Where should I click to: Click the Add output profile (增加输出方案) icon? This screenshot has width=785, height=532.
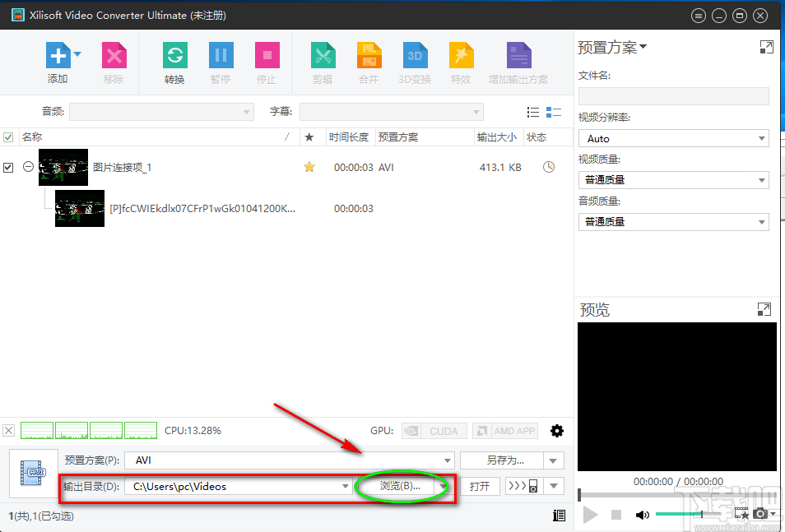(x=518, y=55)
